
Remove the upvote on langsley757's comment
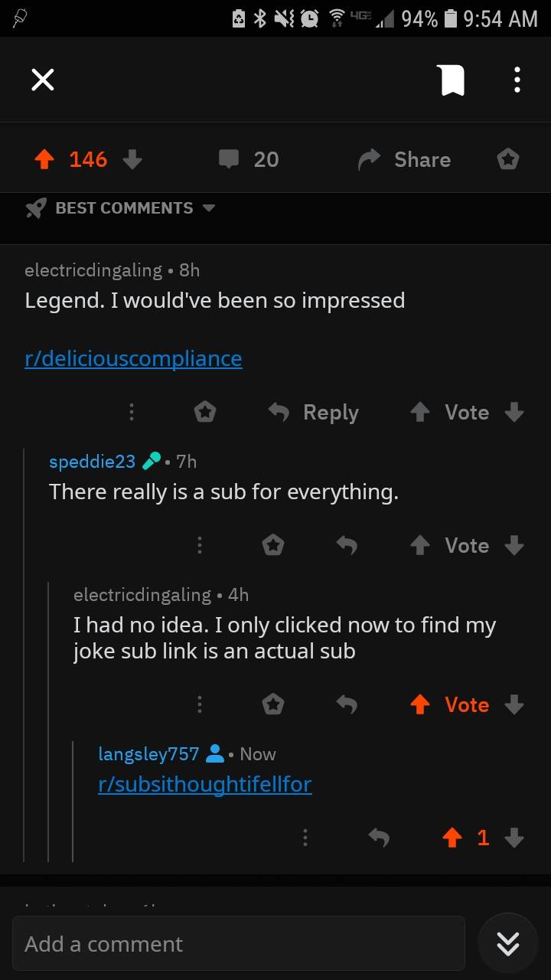tap(452, 838)
